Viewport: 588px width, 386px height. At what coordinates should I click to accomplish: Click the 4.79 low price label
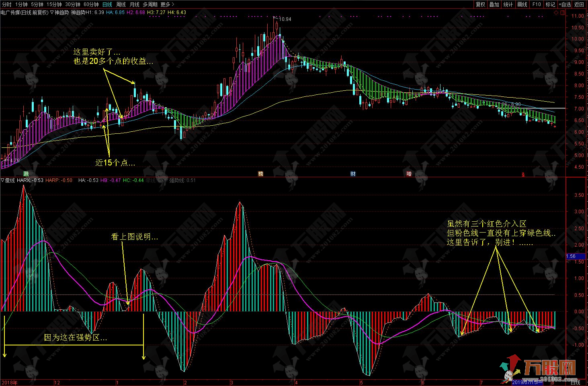15,161
